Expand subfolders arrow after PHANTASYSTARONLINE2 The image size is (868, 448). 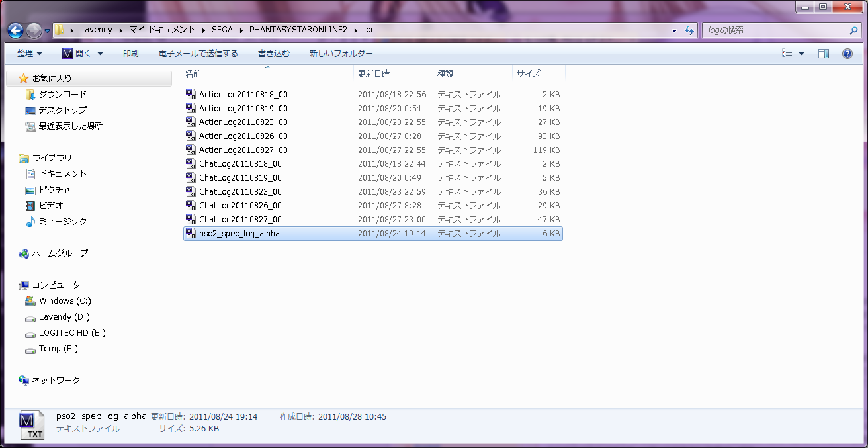click(x=355, y=30)
